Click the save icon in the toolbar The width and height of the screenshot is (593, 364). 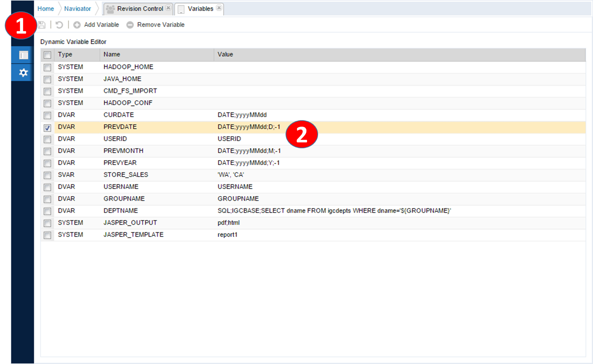tap(42, 25)
